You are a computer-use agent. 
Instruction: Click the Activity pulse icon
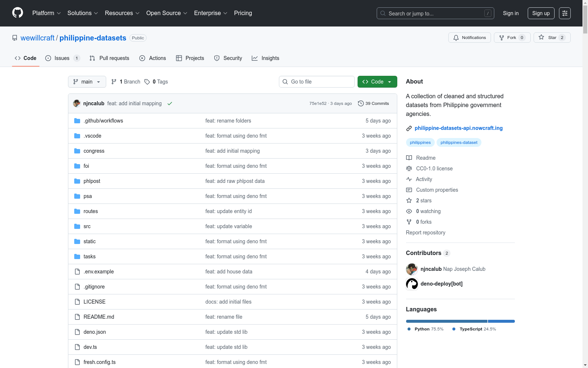pyautogui.click(x=409, y=179)
